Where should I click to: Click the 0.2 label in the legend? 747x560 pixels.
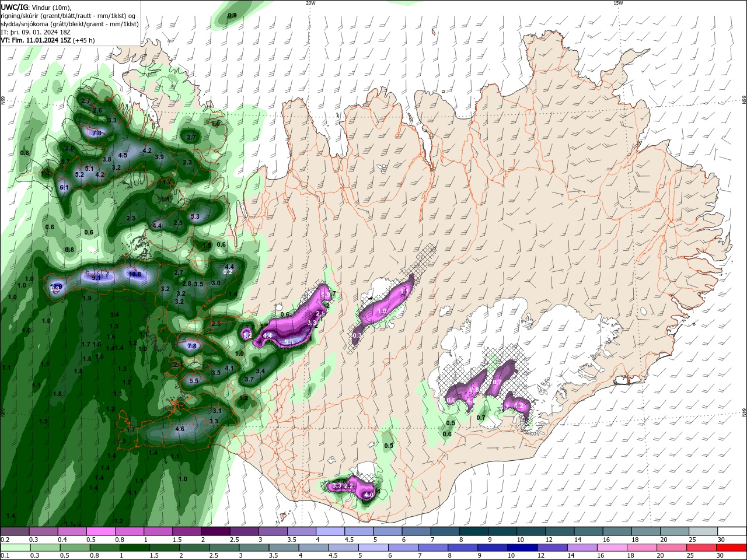[x=5, y=540]
